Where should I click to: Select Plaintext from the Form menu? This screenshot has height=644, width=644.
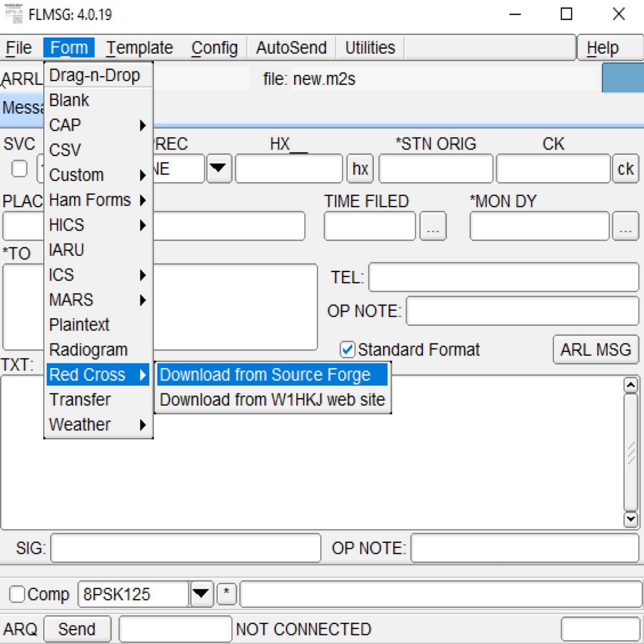point(79,324)
